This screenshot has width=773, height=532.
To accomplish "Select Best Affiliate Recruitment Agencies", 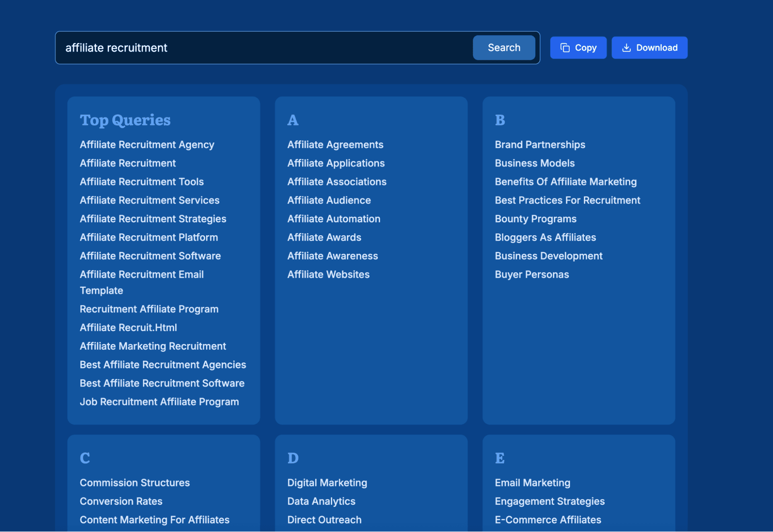I will click(x=163, y=365).
